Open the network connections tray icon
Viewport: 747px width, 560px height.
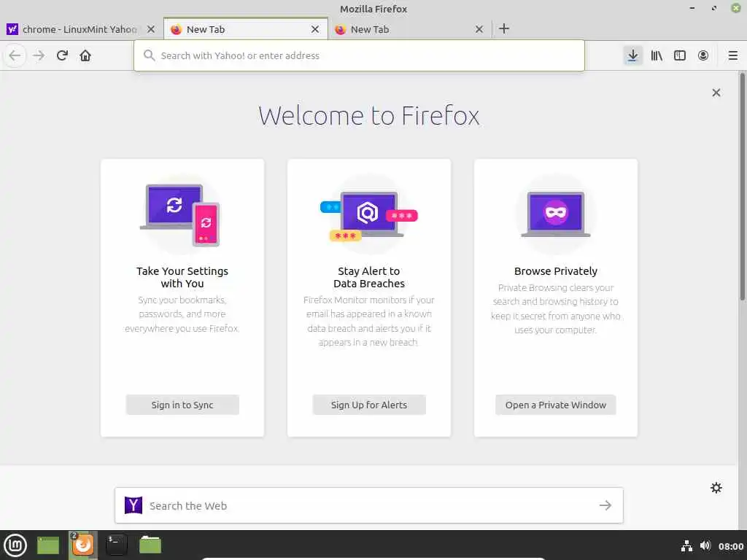point(686,545)
